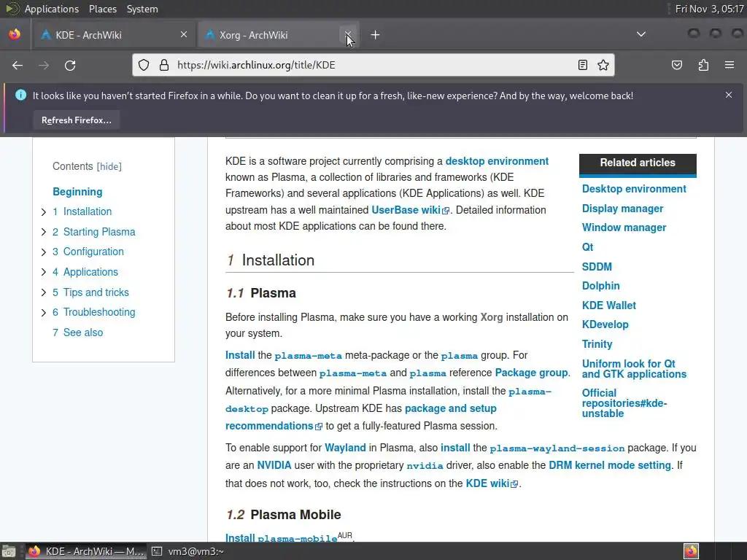The height and width of the screenshot is (560, 747).
Task: Hide the Contents sidebar
Action: tap(109, 167)
